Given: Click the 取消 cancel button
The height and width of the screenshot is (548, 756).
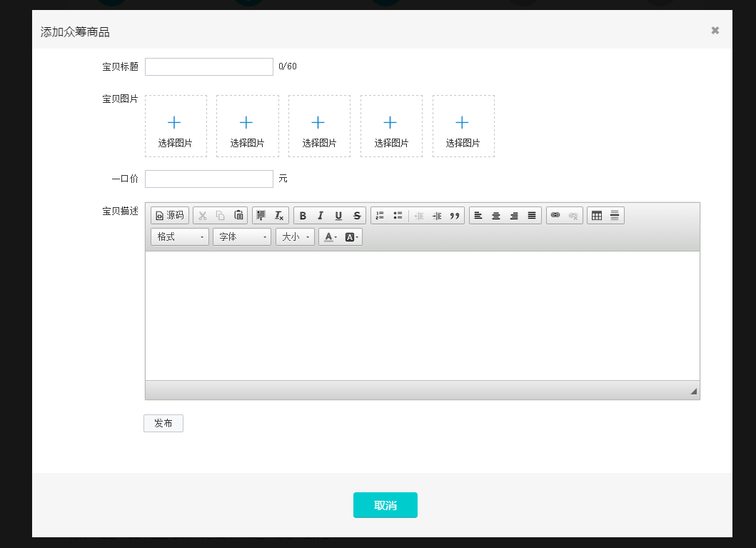Looking at the screenshot, I should pos(385,505).
